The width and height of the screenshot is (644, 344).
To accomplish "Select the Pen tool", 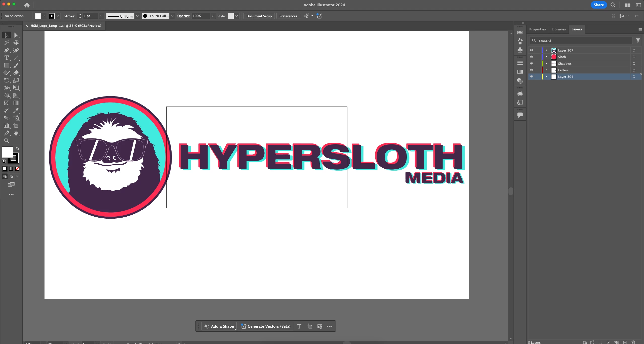I will tap(6, 50).
